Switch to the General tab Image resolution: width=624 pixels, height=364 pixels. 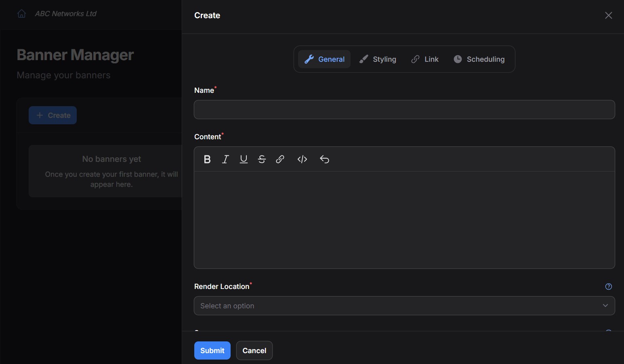point(324,59)
